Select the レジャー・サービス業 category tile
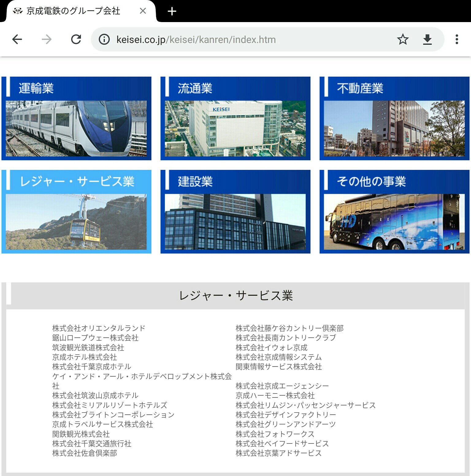The height and width of the screenshot is (476, 471). (76, 212)
